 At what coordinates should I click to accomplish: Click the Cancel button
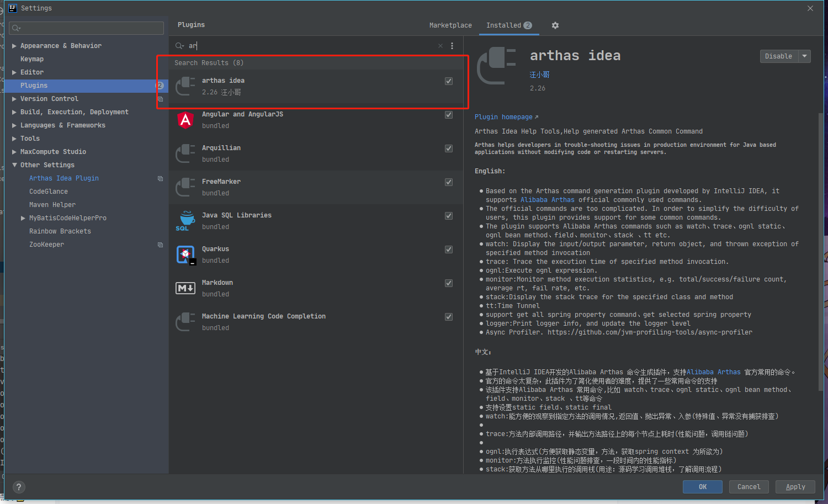coord(749,487)
